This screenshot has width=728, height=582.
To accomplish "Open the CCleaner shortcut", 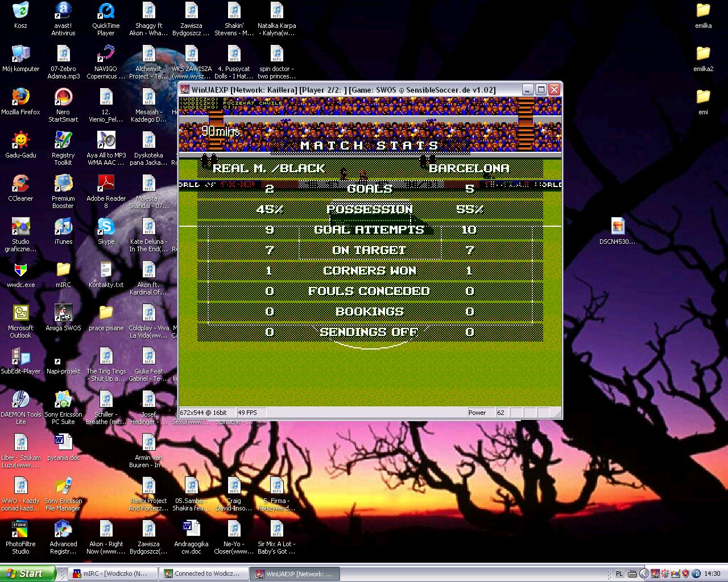I will click(20, 184).
